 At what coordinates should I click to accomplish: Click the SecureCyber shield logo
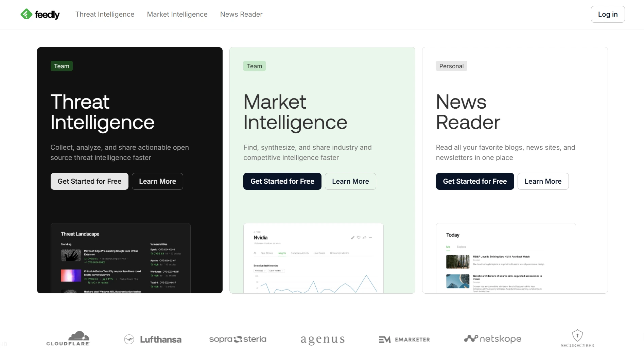pyautogui.click(x=577, y=338)
